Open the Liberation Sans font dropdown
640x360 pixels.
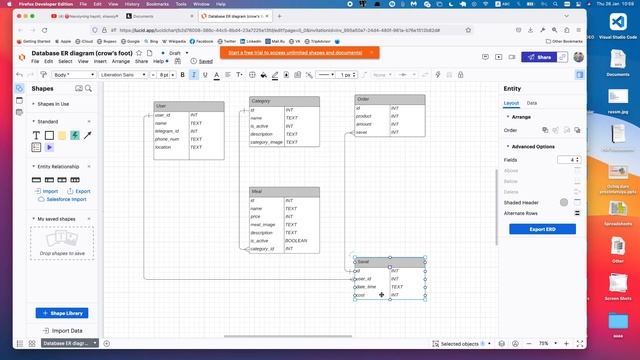click(x=123, y=75)
